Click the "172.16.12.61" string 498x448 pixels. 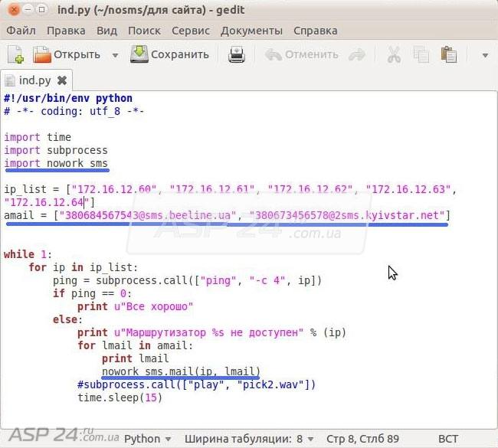click(212, 190)
